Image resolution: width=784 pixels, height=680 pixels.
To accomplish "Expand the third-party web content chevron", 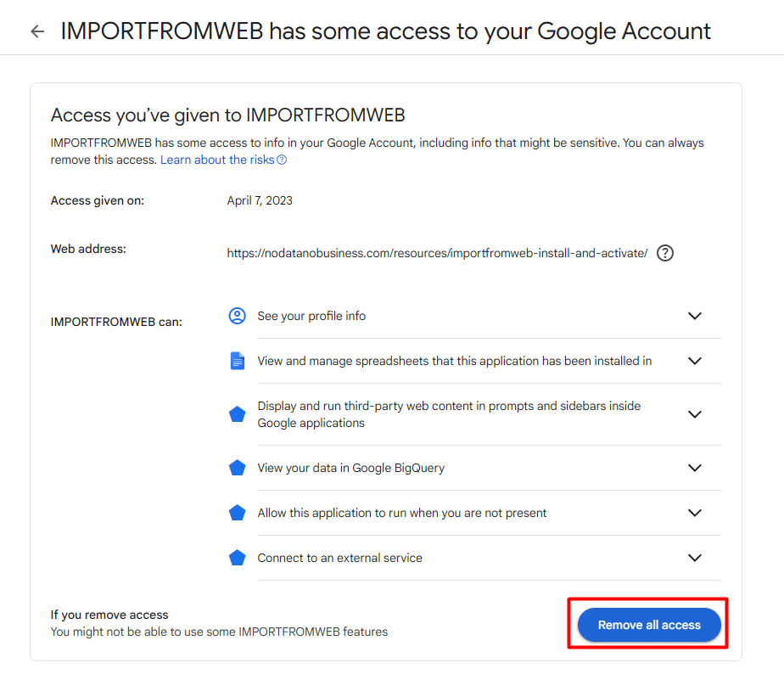I will [x=695, y=414].
